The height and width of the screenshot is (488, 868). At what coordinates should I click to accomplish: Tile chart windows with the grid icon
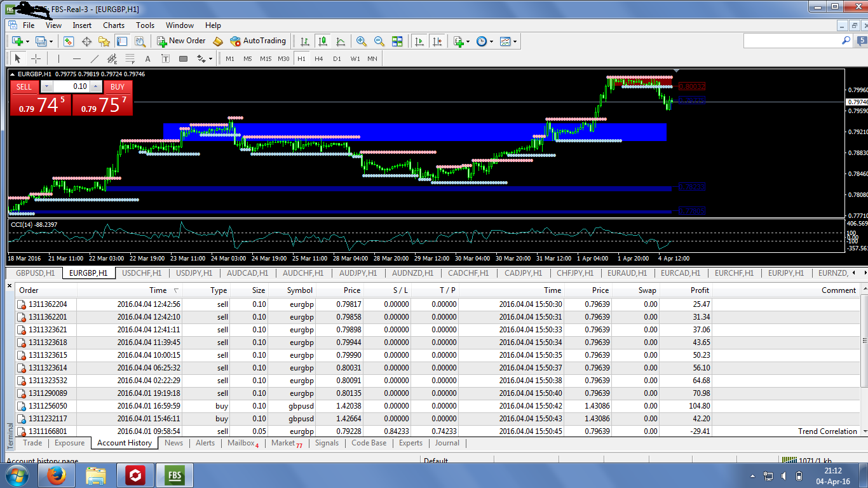pyautogui.click(x=397, y=41)
